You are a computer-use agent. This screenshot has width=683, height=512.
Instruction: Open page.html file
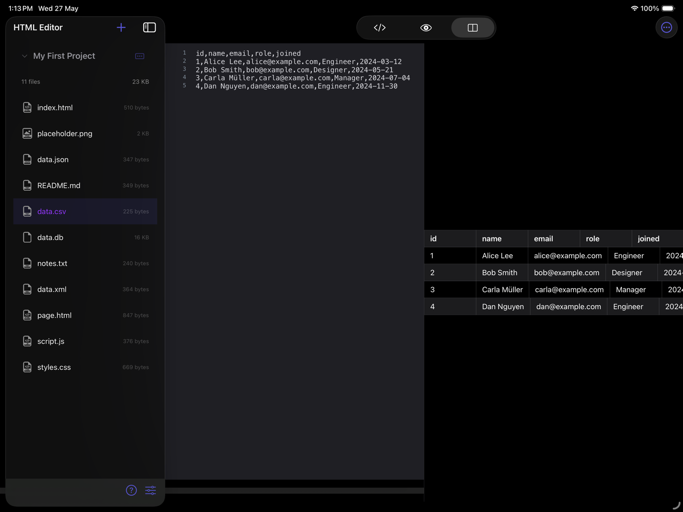(85, 315)
